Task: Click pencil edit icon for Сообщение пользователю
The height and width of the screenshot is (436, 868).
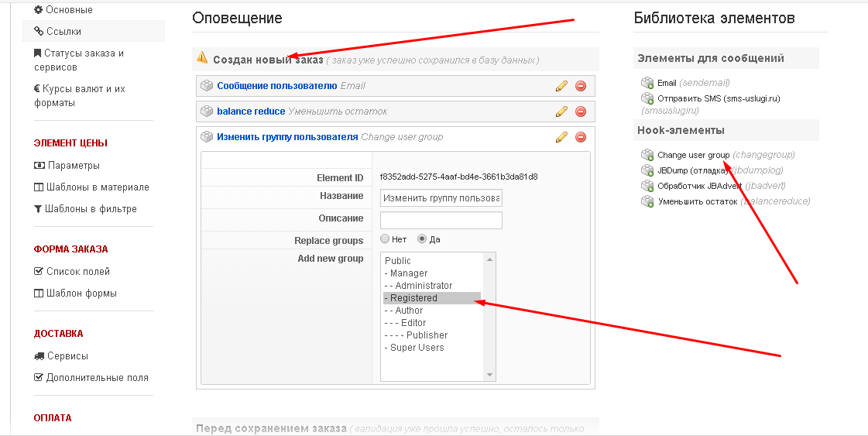Action: point(562,86)
